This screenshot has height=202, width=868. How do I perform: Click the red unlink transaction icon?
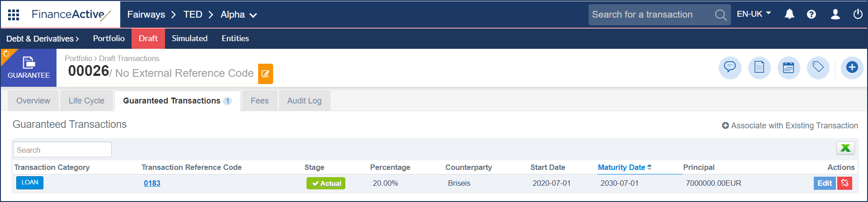(844, 183)
